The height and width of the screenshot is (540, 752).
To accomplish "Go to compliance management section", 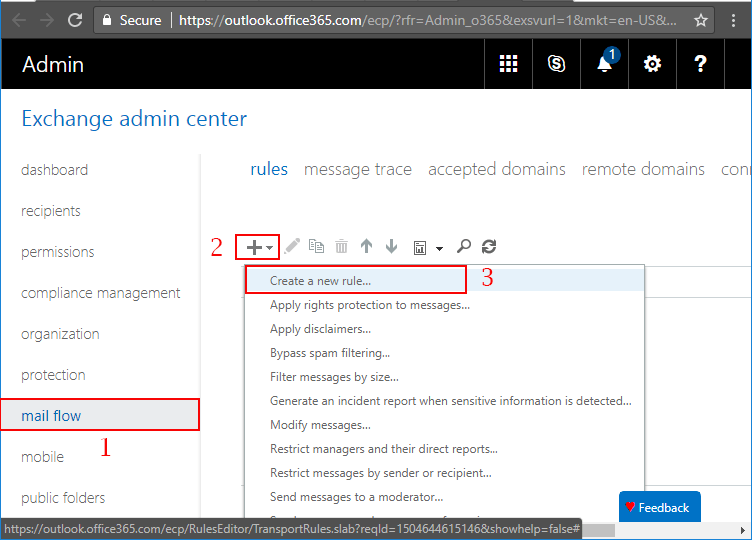I will click(101, 293).
